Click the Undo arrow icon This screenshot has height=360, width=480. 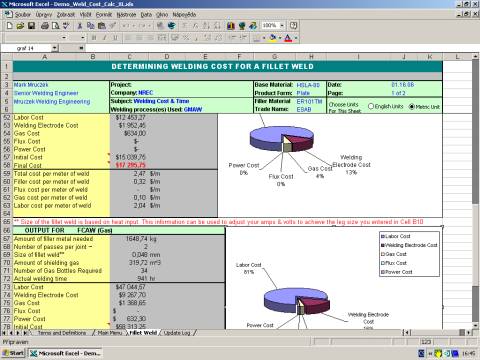126,26
